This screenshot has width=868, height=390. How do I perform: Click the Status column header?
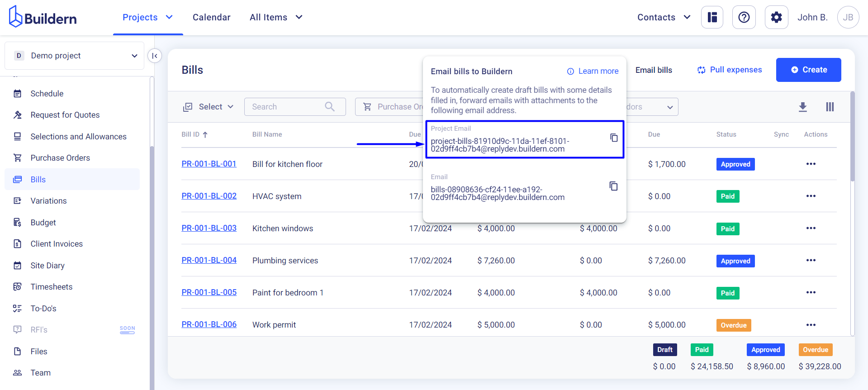[x=726, y=134]
